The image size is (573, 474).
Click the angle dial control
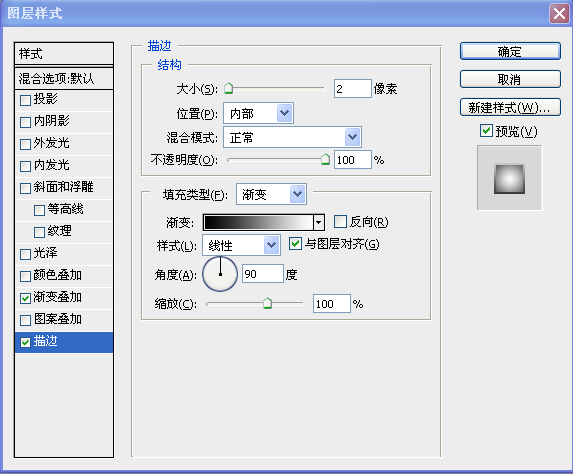pos(220,274)
